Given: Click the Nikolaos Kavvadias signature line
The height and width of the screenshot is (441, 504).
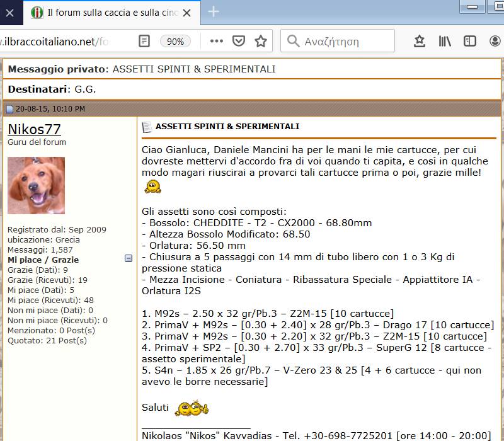Looking at the screenshot, I should pos(316,435).
